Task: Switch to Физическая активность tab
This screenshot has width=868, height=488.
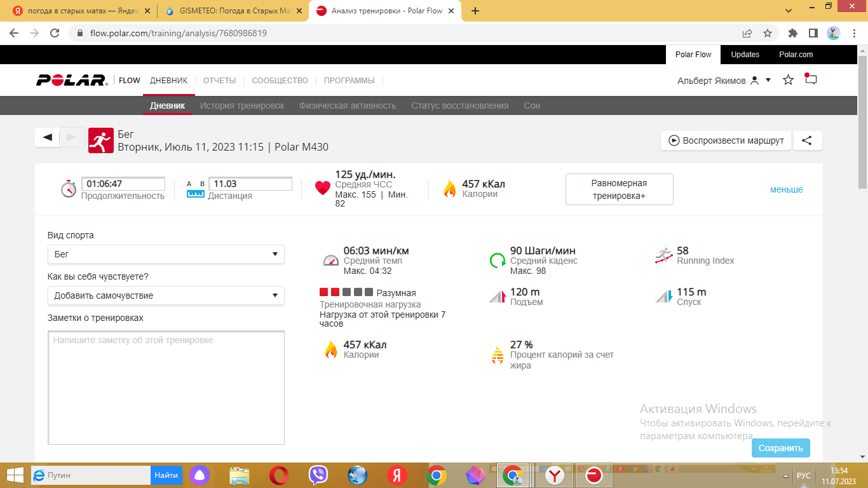Action: [348, 105]
